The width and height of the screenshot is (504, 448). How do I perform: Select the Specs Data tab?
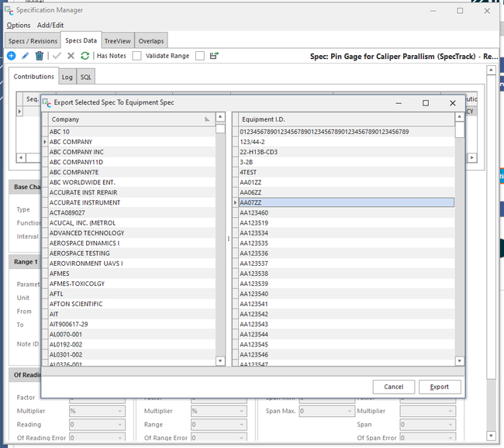click(81, 40)
